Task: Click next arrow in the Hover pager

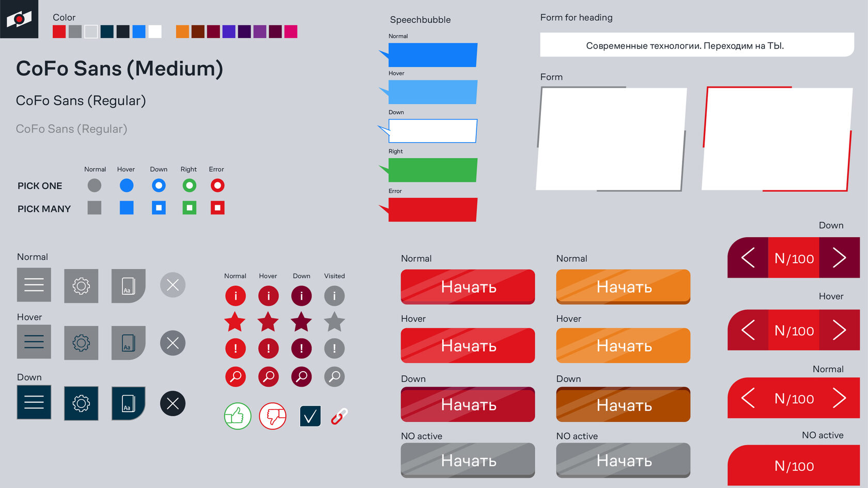Action: (839, 330)
